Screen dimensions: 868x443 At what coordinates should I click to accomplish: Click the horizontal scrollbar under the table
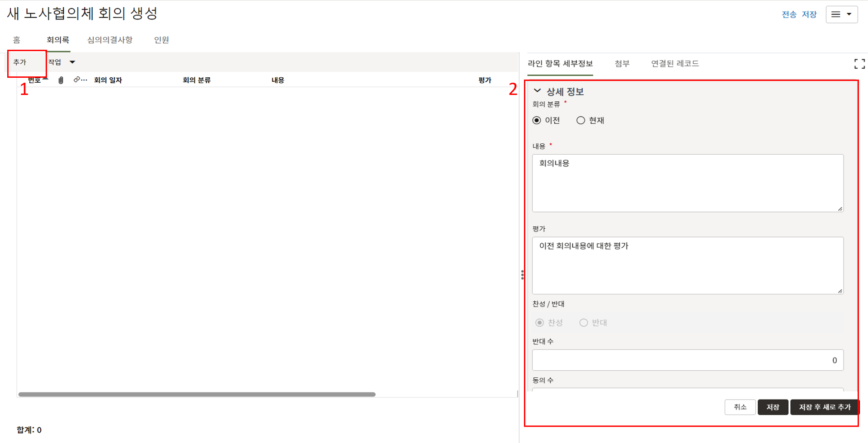197,395
